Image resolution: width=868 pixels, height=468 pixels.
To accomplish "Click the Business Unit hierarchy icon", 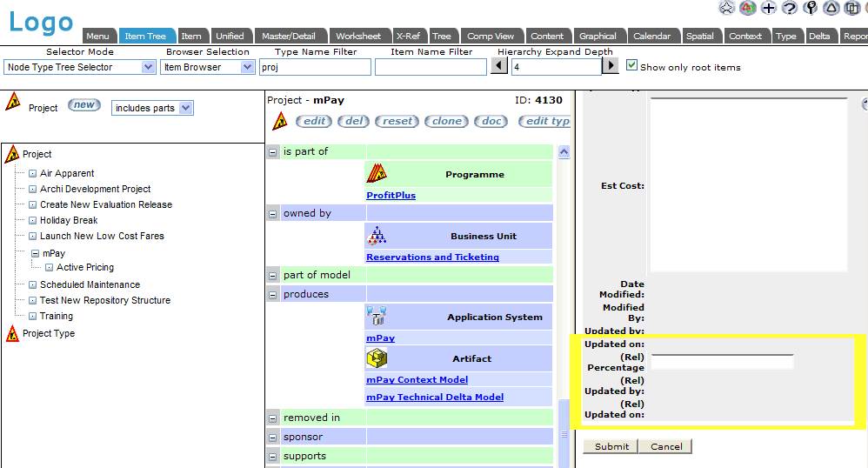I will [x=377, y=235].
